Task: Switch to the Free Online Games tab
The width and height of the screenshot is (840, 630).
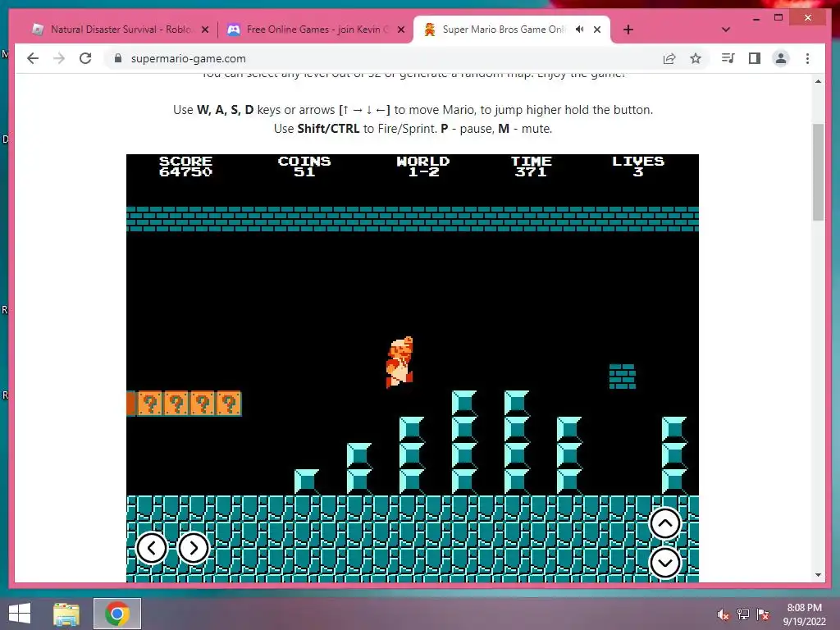Action: pos(316,30)
